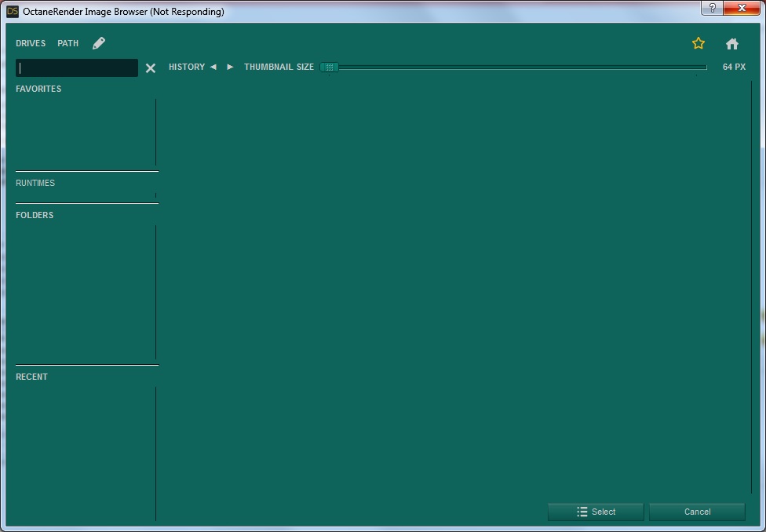Click the thumbnail size slider handle
Screen dimensions: 766x532
330,67
